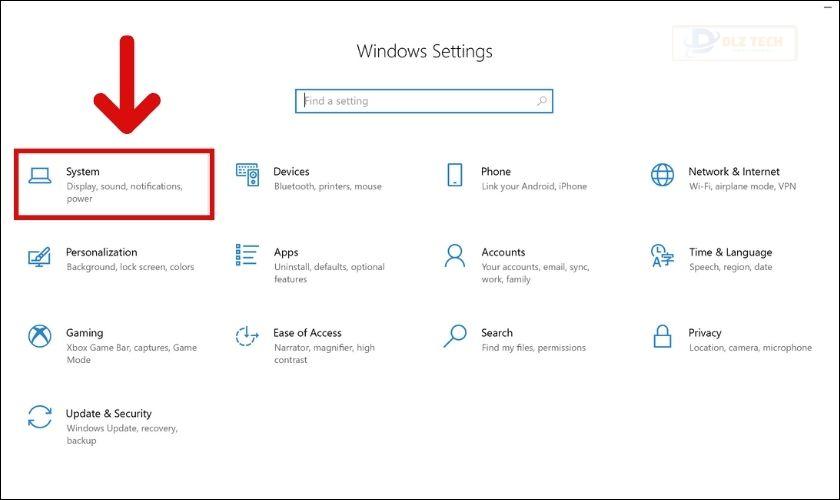Open the Apps settings title

tap(286, 252)
